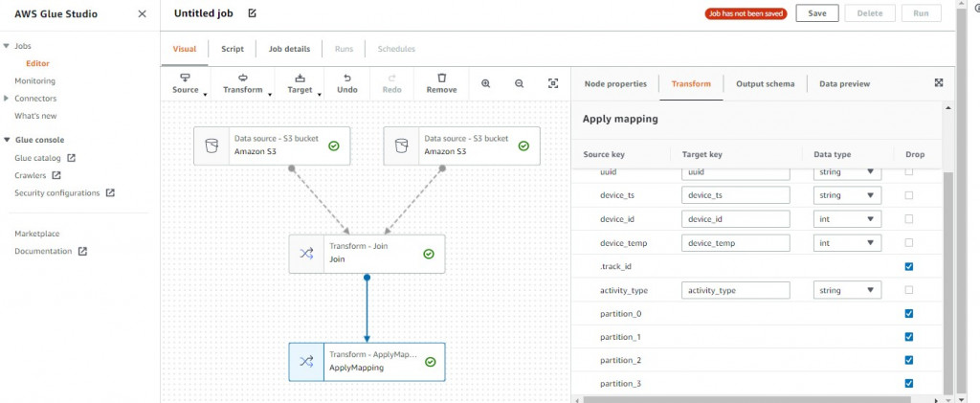
Task: Zoom in on the canvas
Action: 485,83
